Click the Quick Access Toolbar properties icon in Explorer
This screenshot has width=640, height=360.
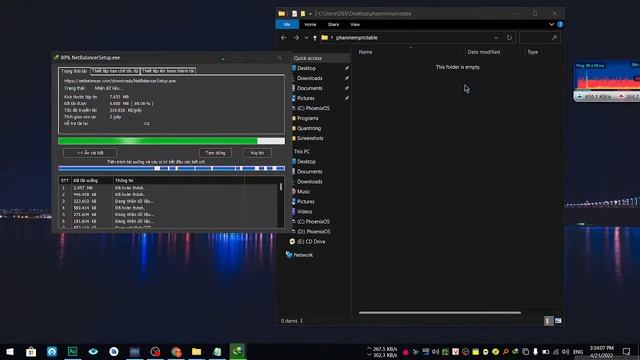click(294, 13)
